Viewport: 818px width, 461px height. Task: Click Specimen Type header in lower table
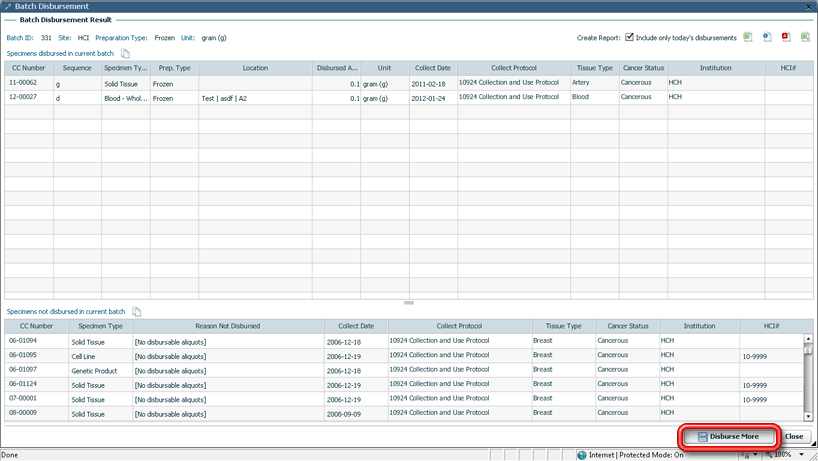[x=100, y=326]
